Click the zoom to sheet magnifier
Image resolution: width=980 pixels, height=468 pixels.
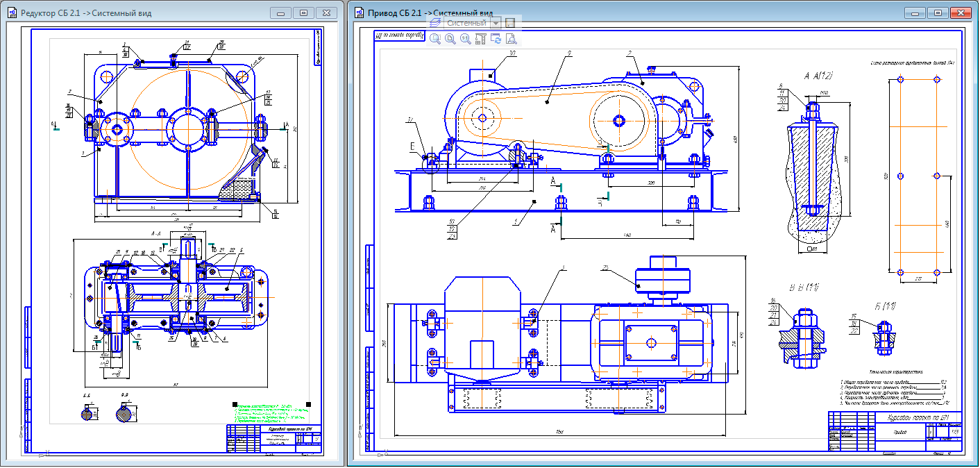pyautogui.click(x=450, y=39)
